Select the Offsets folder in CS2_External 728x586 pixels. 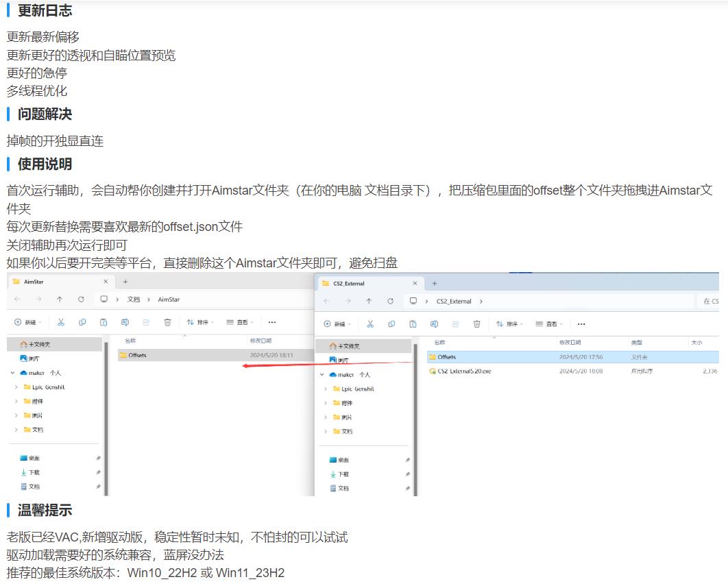(446, 357)
